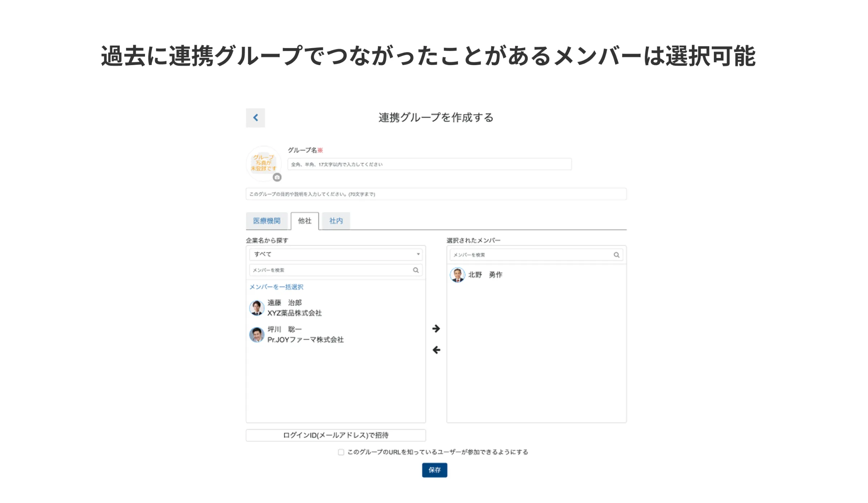
Task: Click the group description input field
Action: pyautogui.click(x=436, y=194)
